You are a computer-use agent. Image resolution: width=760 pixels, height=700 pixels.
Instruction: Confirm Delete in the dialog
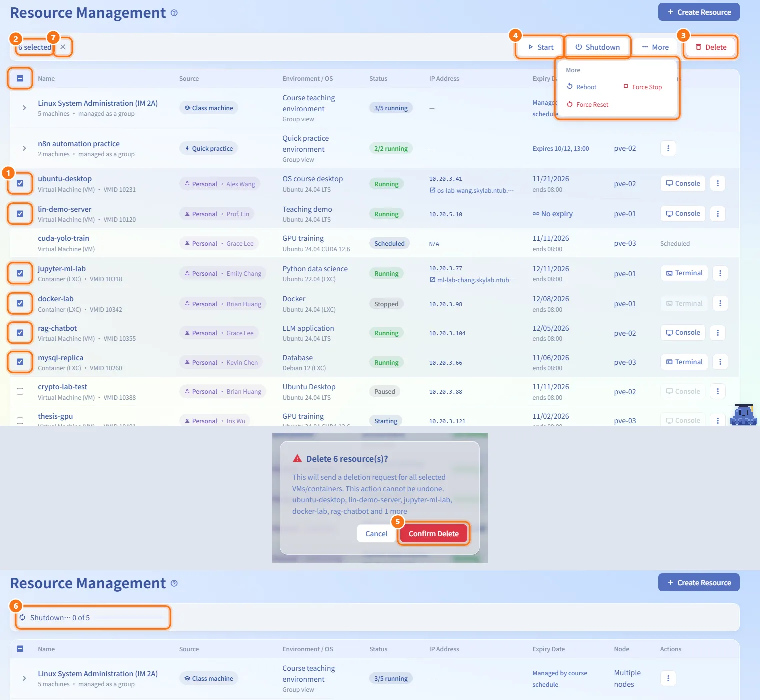tap(434, 534)
